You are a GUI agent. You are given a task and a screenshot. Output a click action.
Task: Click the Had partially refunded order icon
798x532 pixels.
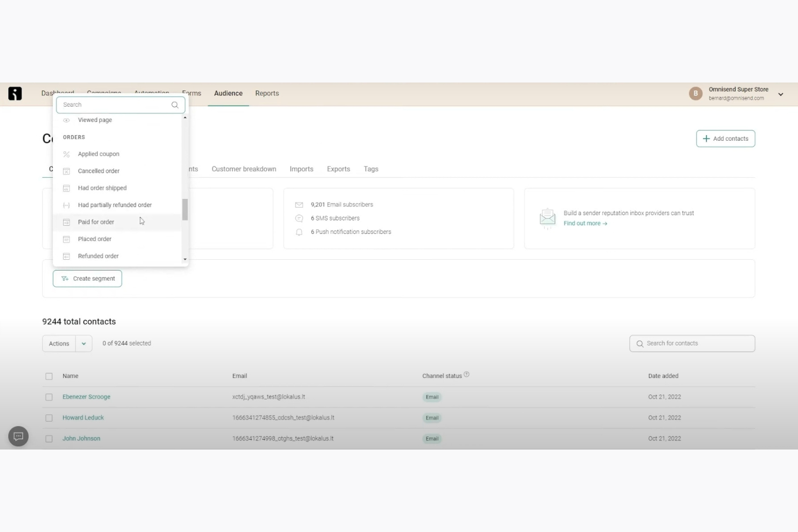click(66, 205)
